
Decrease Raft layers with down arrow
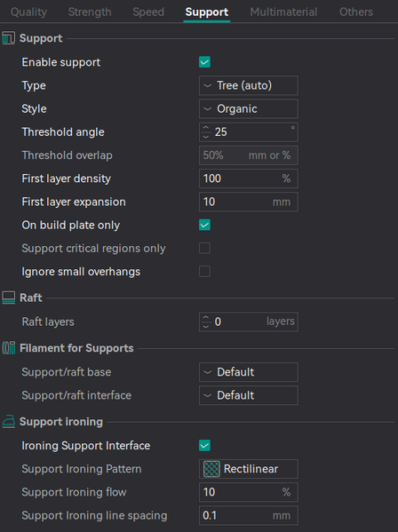click(205, 326)
